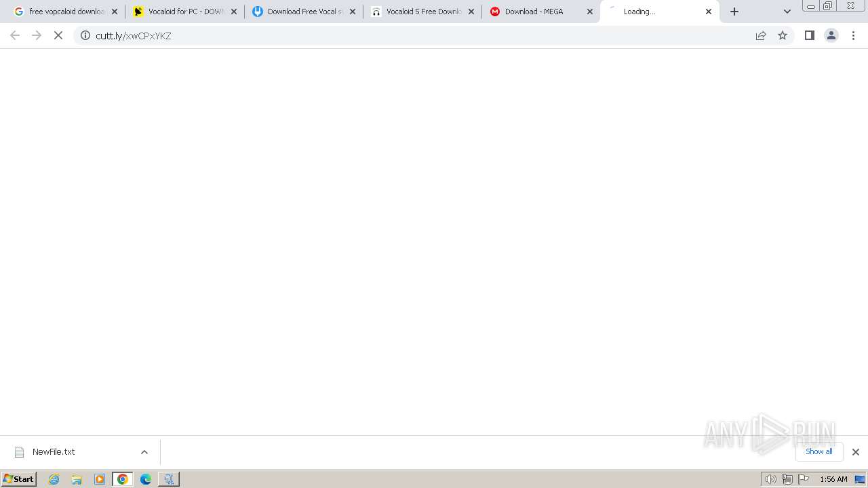868x488 pixels.
Task: Open the tab search dropdown
Action: 787,12
